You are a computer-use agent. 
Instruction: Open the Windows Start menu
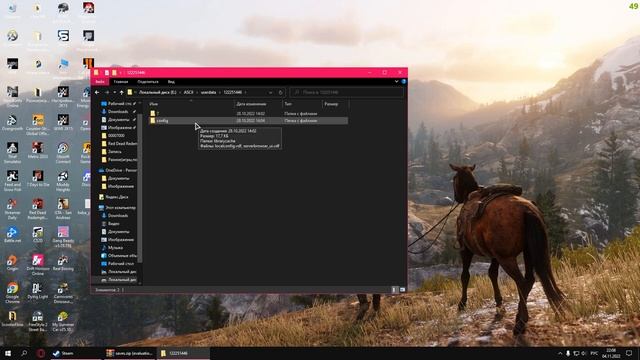click(x=8, y=353)
